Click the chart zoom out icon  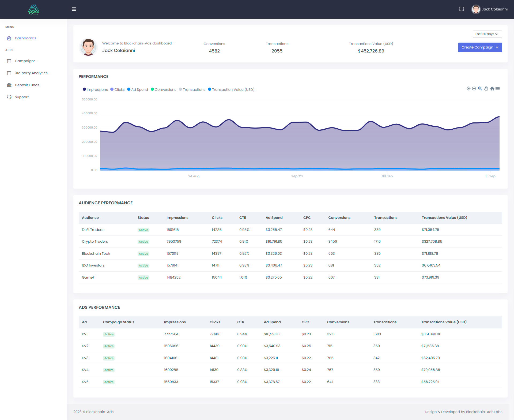pyautogui.click(x=474, y=89)
